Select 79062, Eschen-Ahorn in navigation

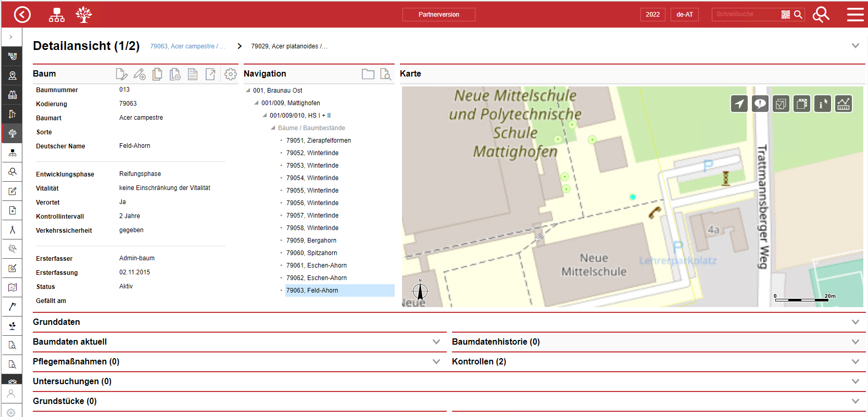coord(317,278)
